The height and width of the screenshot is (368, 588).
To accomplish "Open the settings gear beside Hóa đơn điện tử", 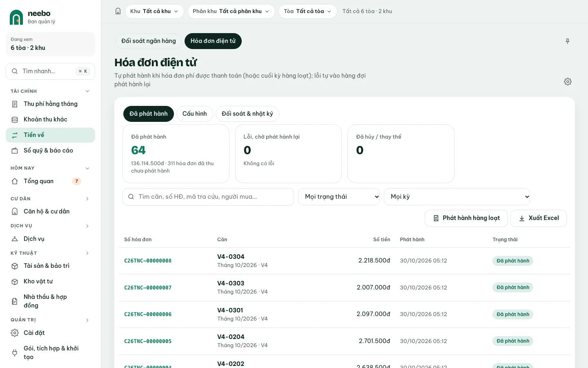I will 568,82.
